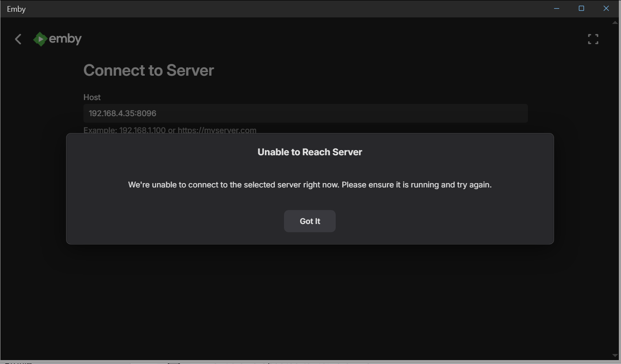Click the 'Emby' window title text
This screenshot has width=621, height=364.
[x=16, y=9]
